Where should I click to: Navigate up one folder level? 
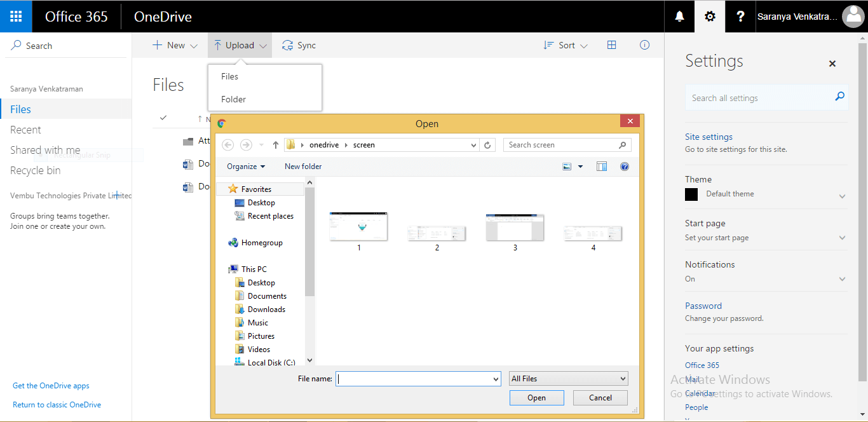click(x=275, y=145)
